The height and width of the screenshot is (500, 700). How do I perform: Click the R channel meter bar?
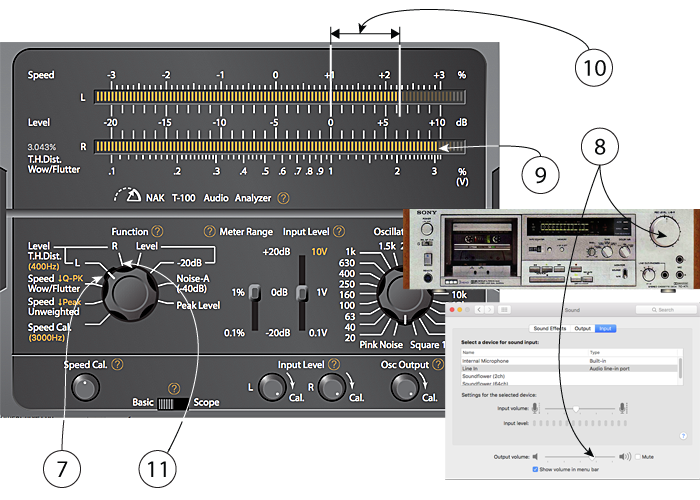tap(279, 147)
